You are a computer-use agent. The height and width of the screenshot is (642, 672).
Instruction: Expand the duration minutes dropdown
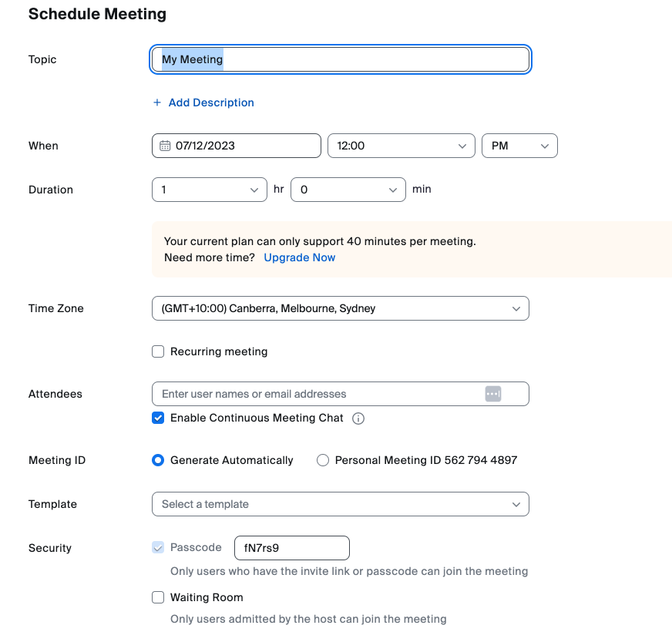(x=348, y=190)
